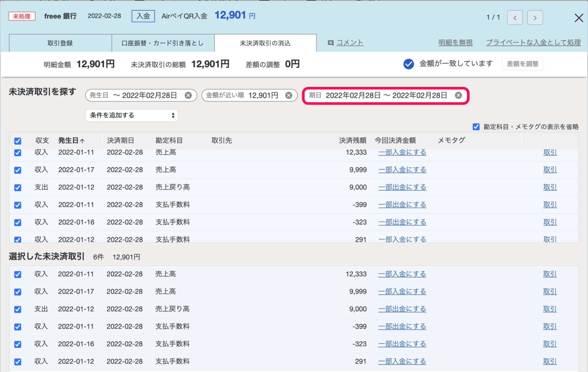Click the 決済残額 column header

pyautogui.click(x=353, y=140)
